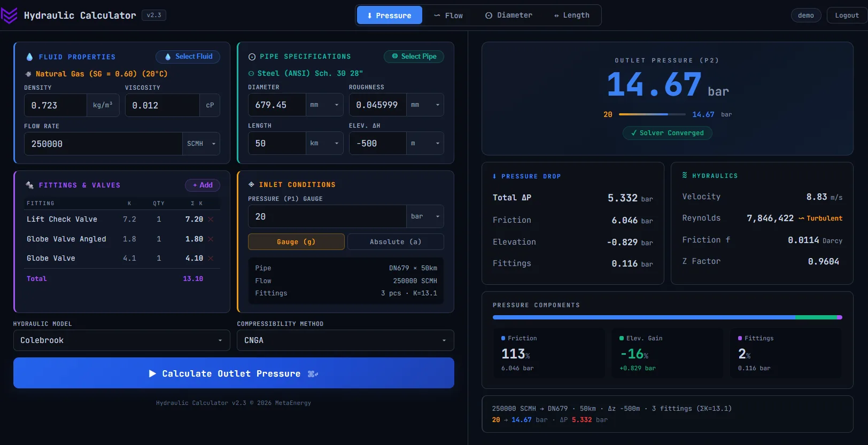Viewport: 868px width, 445px height.
Task: Click the Natural Gas fluid icon
Action: click(x=28, y=74)
